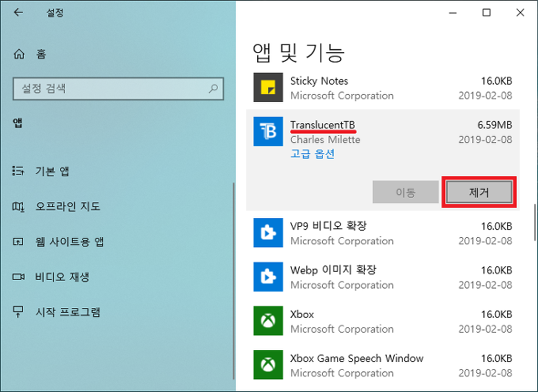The height and width of the screenshot is (392, 538).
Task: Open 고급 옵션 link for TranslucentTB
Action: (313, 154)
